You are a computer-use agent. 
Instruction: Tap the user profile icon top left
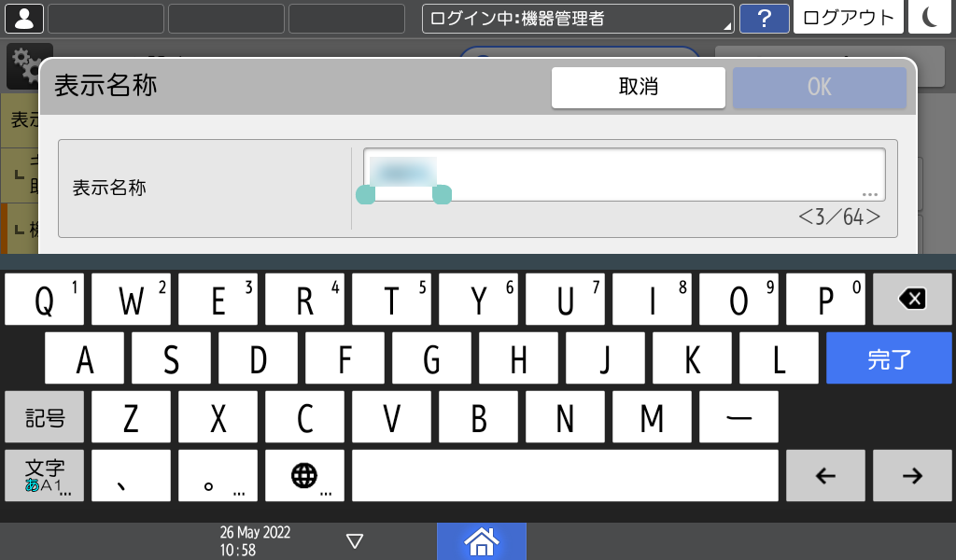pos(23,18)
